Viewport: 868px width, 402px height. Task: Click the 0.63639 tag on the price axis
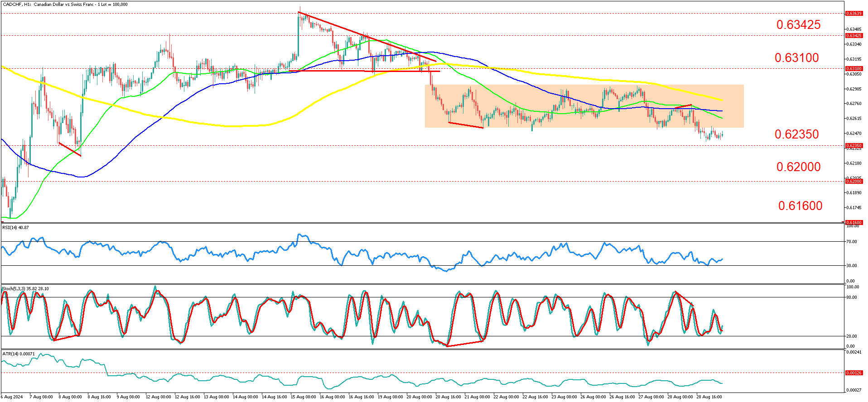coord(854,14)
